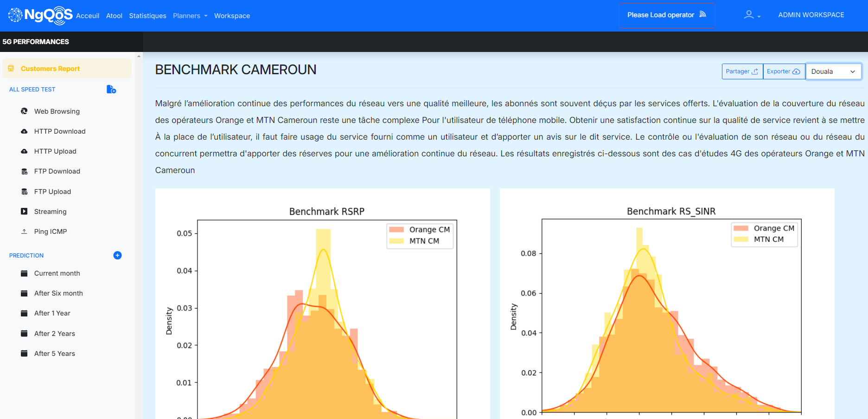Click the Ping ICMP upload arrow icon
868x419 pixels.
click(x=24, y=231)
